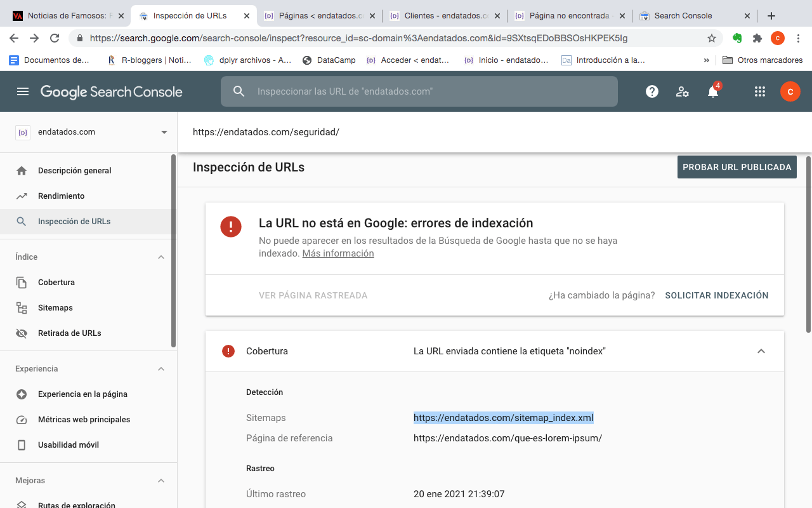Click VER PÁGINA RASTREADA
The image size is (812, 508).
point(313,295)
